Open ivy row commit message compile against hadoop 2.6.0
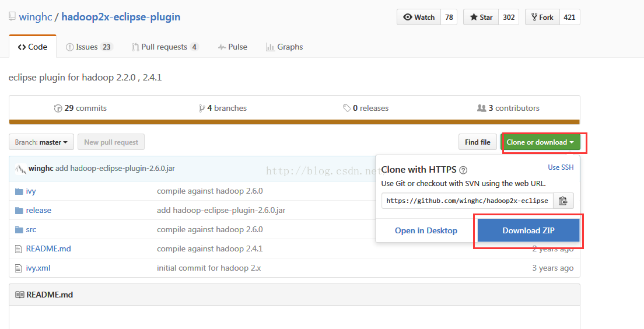The height and width of the screenshot is (329, 644). 210,191
